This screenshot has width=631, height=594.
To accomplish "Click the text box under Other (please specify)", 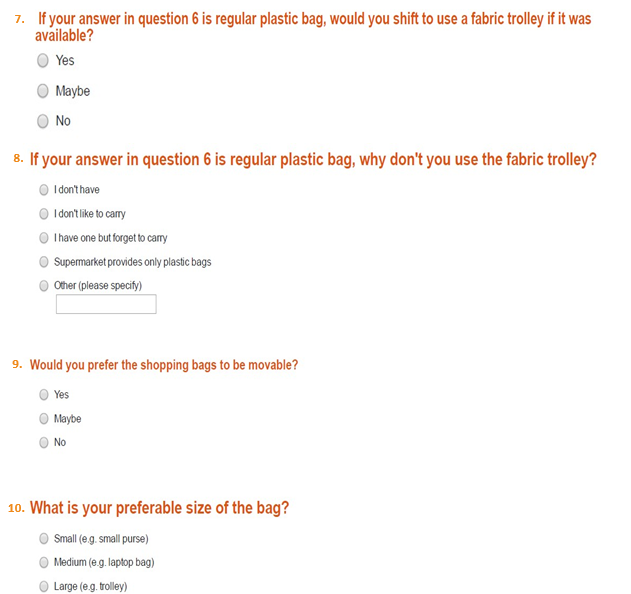I will coord(106,304).
